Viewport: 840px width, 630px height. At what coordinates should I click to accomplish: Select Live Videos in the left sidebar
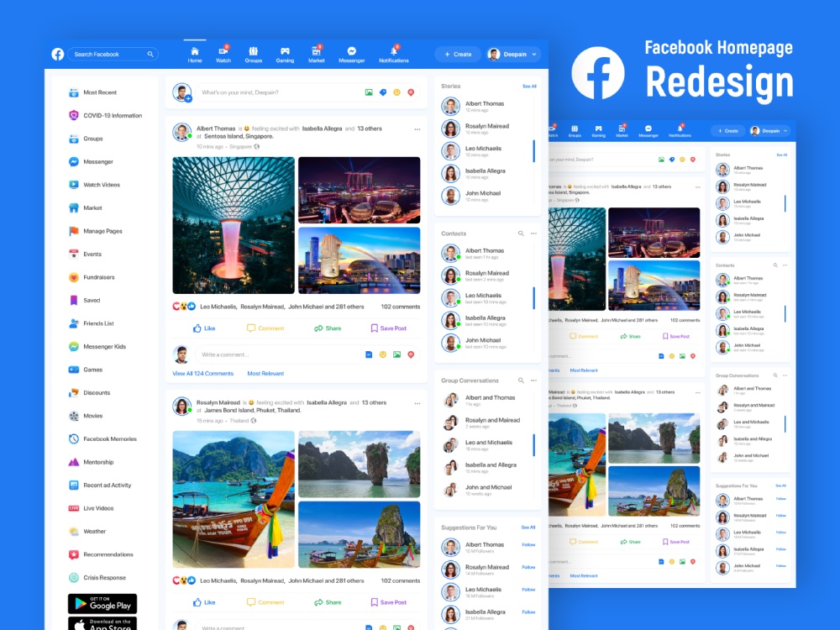click(x=97, y=508)
